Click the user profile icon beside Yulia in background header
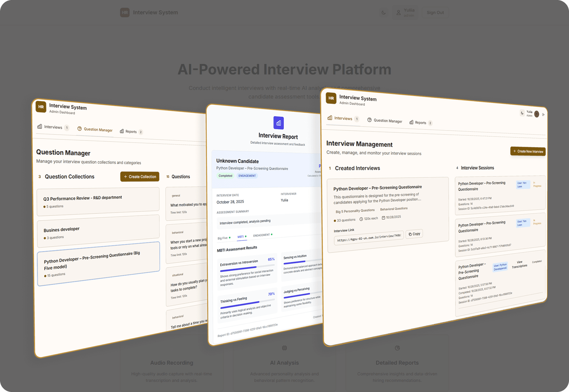 [x=398, y=13]
